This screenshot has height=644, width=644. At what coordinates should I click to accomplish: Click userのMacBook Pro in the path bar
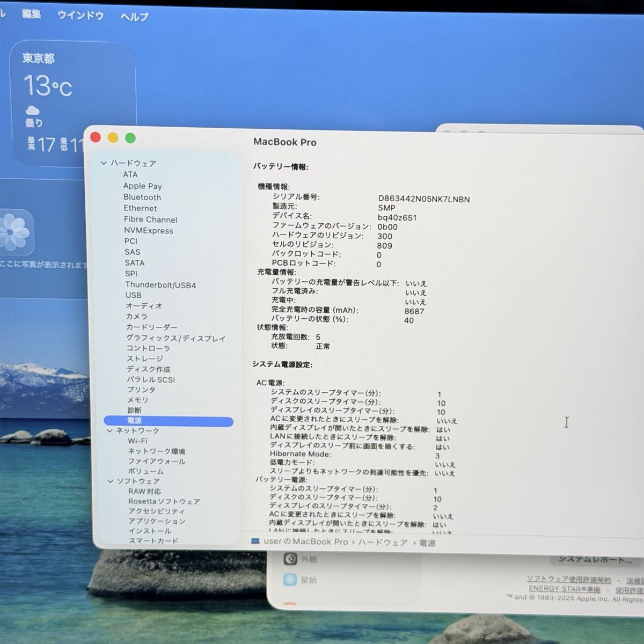click(x=306, y=541)
